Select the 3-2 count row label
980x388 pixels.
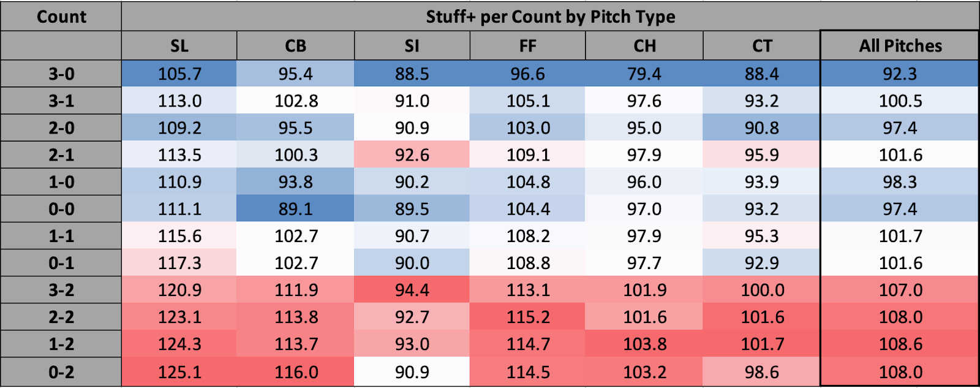click(x=61, y=290)
